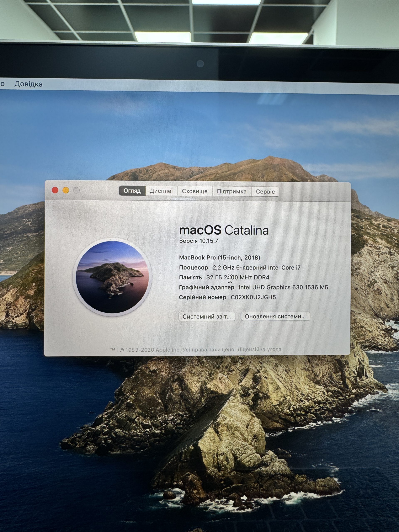Image resolution: width=399 pixels, height=532 pixels.
Task: Click the Процесор label
Action: [x=194, y=267]
